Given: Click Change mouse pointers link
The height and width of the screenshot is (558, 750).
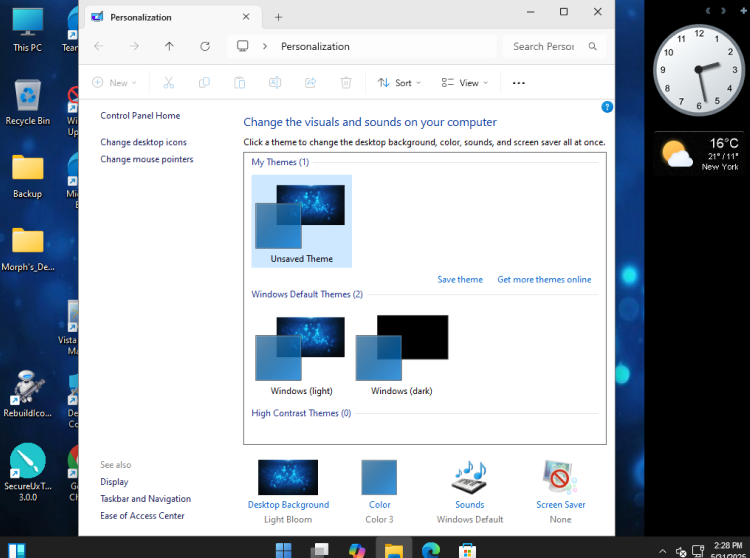Looking at the screenshot, I should point(147,159).
